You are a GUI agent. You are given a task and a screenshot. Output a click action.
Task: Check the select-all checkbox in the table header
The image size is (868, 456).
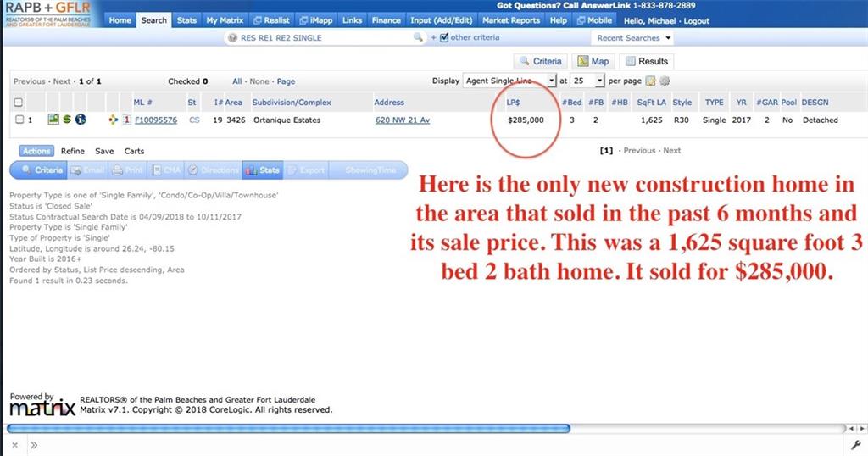[19, 103]
